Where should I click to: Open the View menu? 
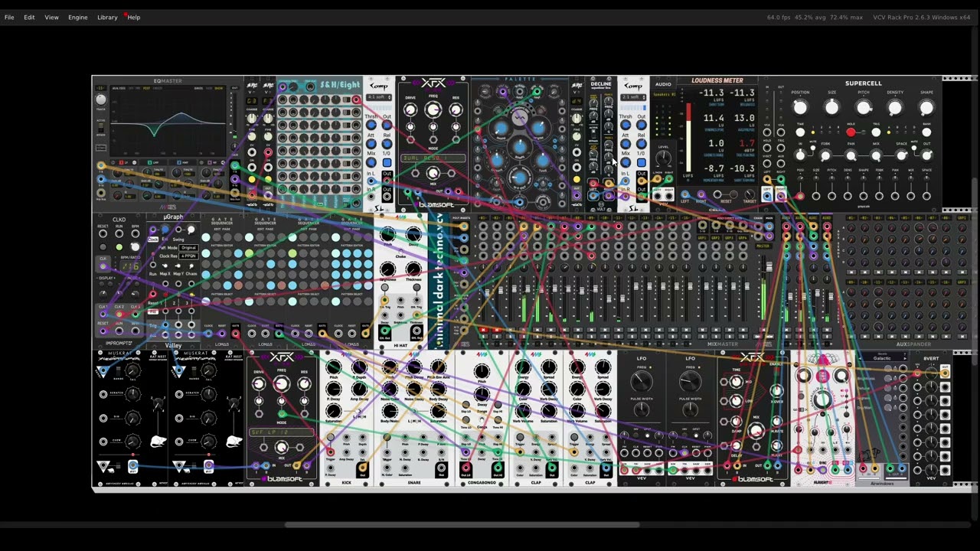[x=51, y=17]
